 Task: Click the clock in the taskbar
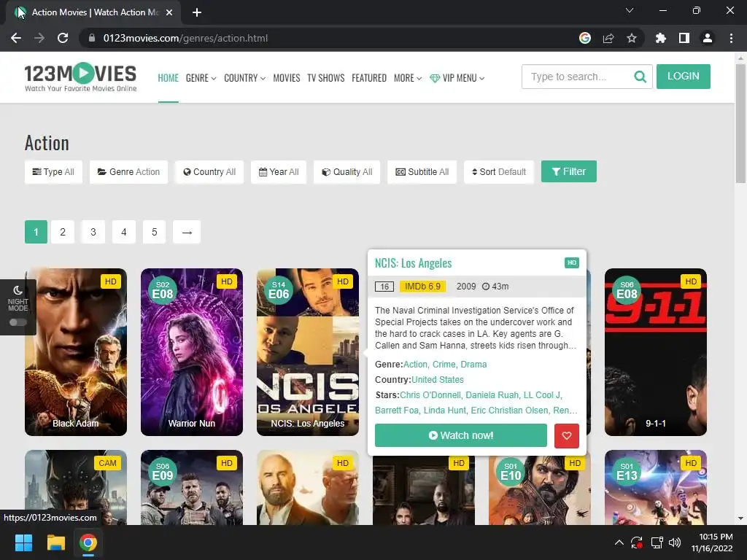click(x=712, y=542)
